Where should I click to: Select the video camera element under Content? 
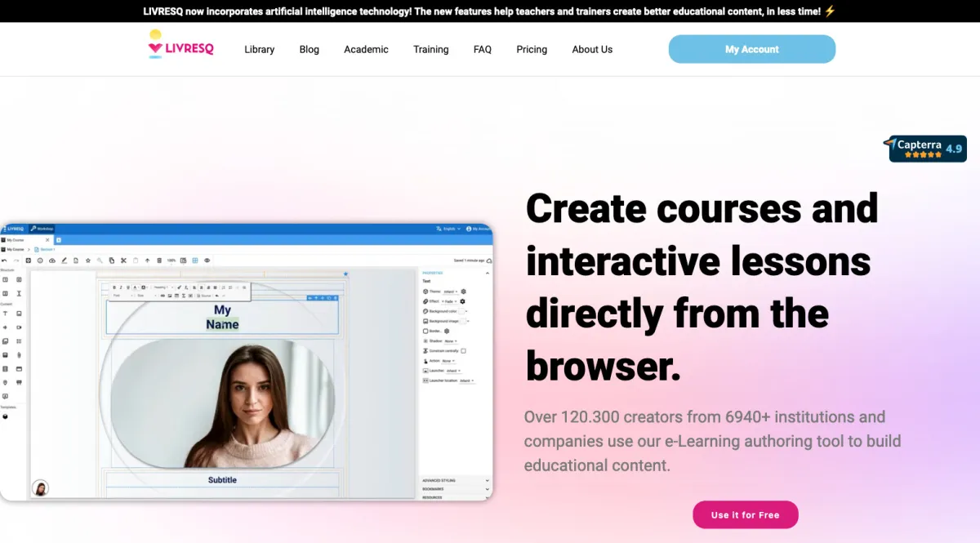(x=19, y=327)
